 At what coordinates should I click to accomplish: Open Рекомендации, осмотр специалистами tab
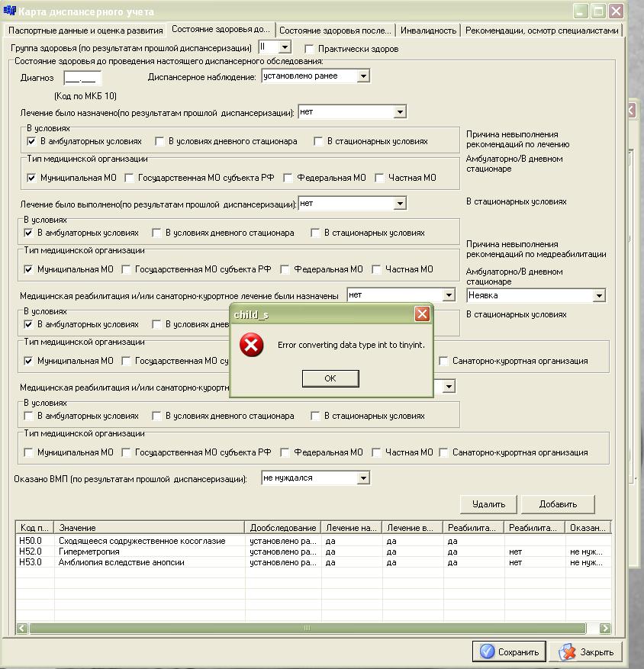coord(542,31)
